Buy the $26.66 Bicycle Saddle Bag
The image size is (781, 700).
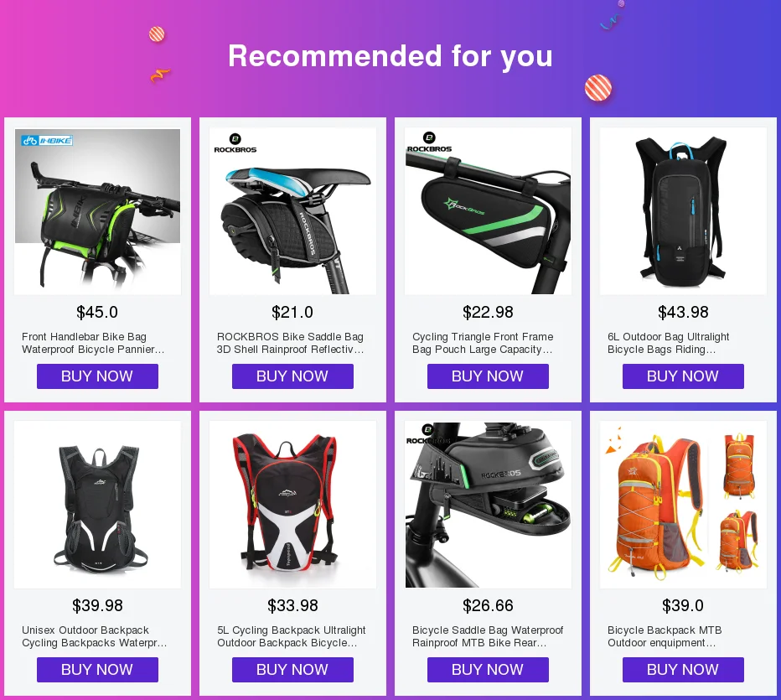(x=488, y=670)
